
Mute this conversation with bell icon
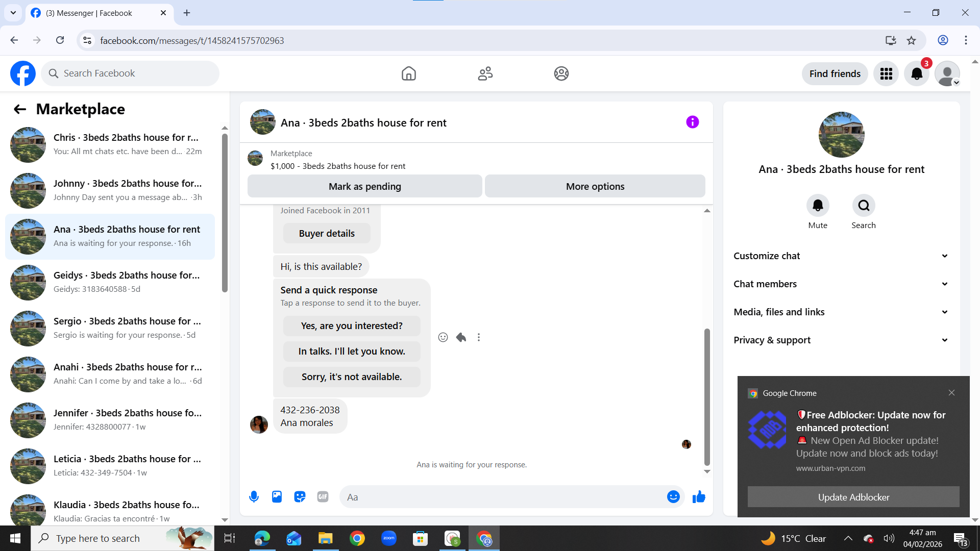818,206
